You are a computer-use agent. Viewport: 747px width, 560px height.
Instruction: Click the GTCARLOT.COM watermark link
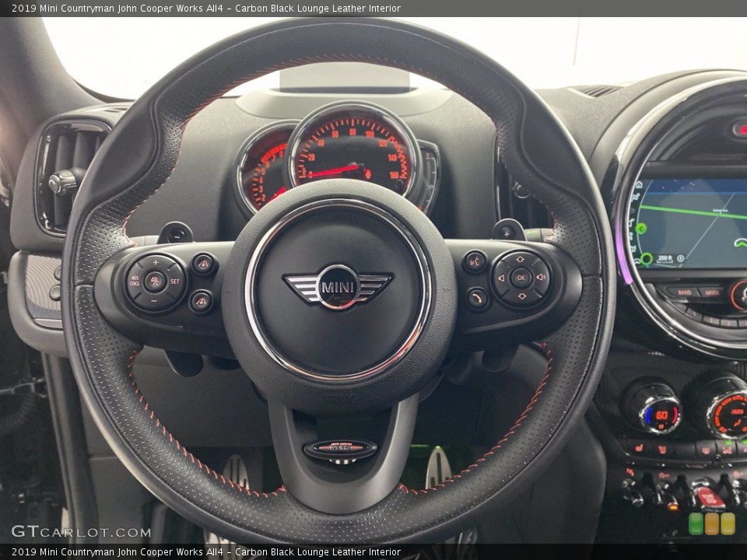(x=81, y=531)
